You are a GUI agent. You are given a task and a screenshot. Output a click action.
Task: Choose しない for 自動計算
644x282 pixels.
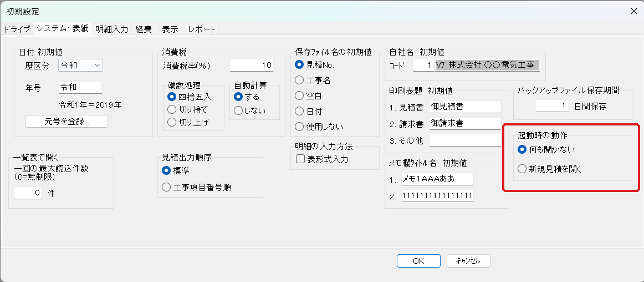[250, 110]
